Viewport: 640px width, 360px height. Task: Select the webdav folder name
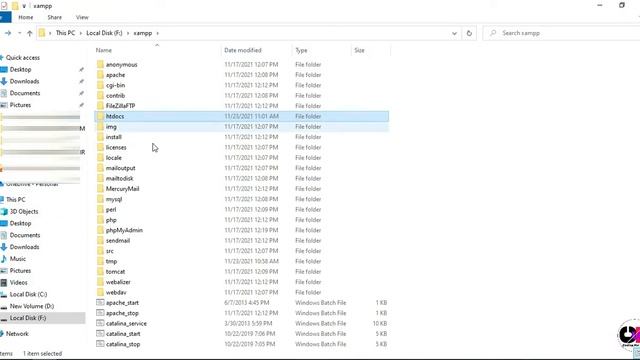116,292
